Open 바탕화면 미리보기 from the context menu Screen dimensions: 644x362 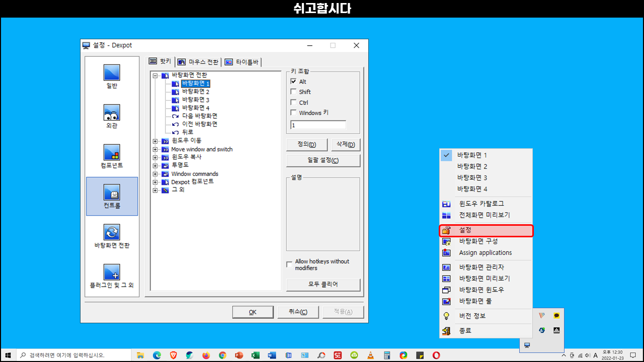click(486, 279)
